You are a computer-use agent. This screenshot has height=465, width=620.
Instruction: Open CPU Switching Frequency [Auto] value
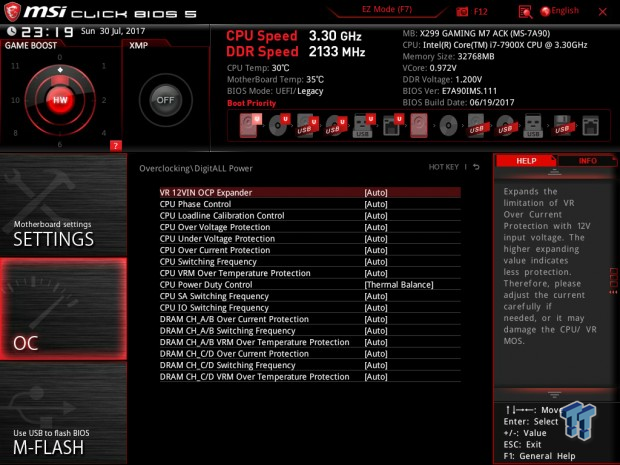[376, 261]
